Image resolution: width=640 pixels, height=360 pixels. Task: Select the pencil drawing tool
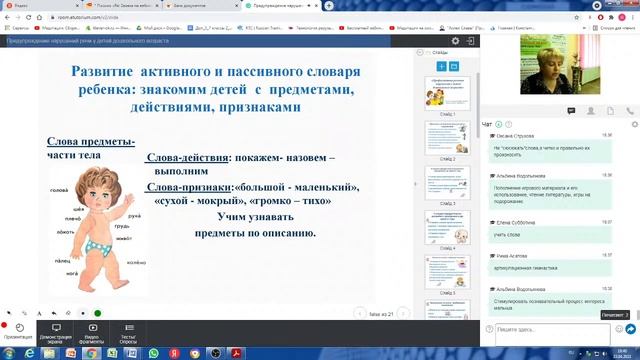(x=24, y=313)
